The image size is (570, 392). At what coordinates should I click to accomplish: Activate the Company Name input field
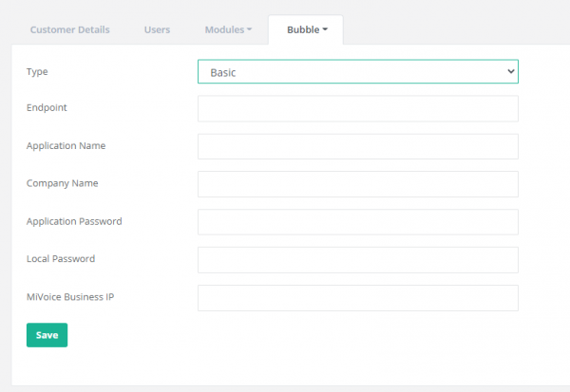pyautogui.click(x=358, y=184)
